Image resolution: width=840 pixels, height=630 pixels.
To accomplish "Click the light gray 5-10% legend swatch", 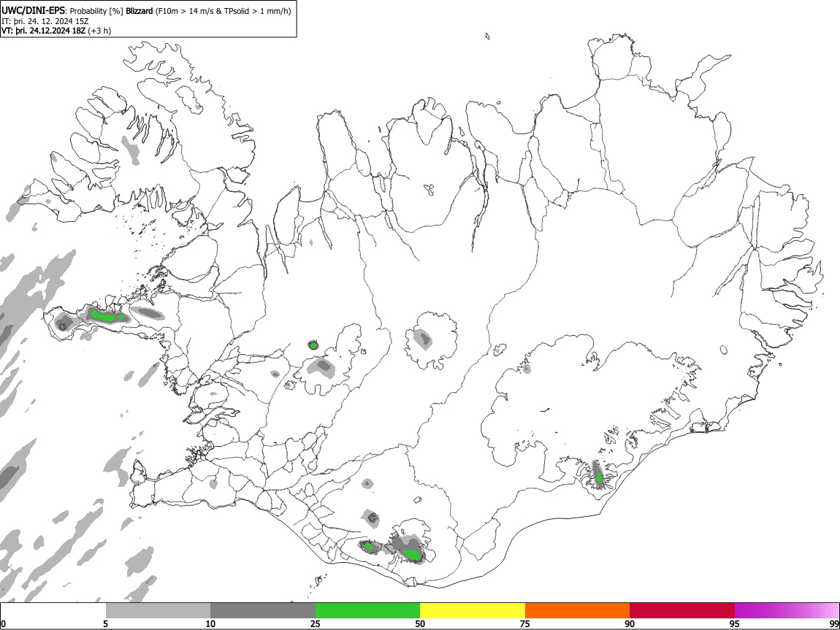I will 158,611.
